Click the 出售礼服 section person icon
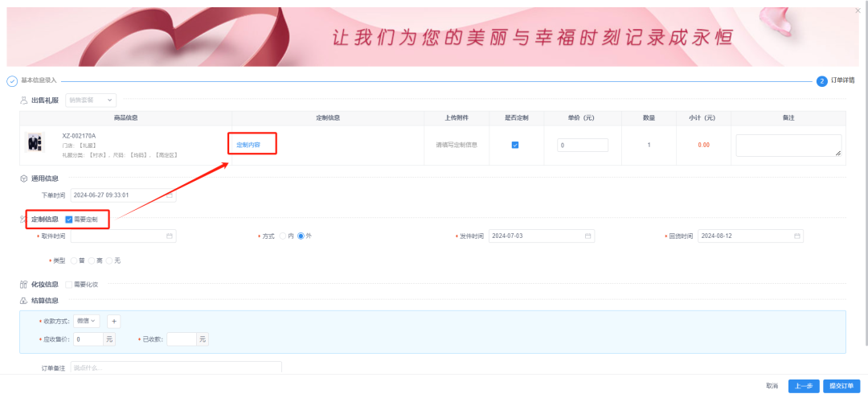868x398 pixels. point(24,101)
